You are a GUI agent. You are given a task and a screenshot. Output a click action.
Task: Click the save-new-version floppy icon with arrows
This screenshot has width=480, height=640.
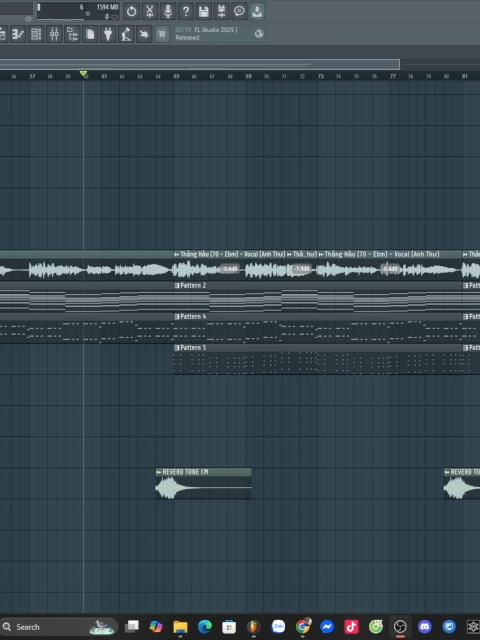pos(221,11)
